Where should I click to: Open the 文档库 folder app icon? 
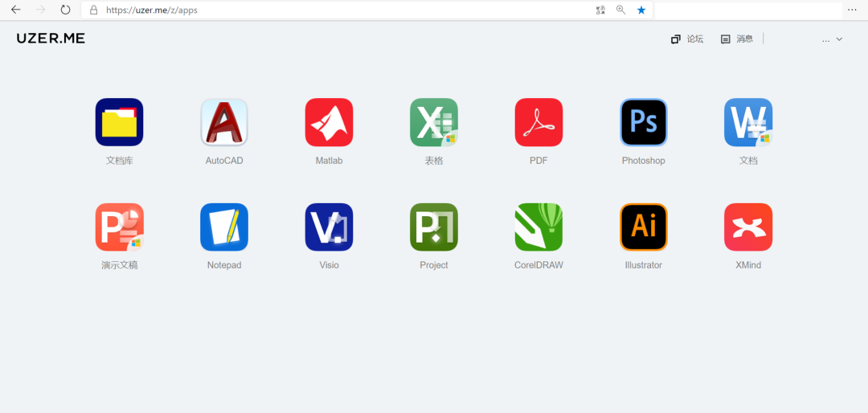pos(119,122)
